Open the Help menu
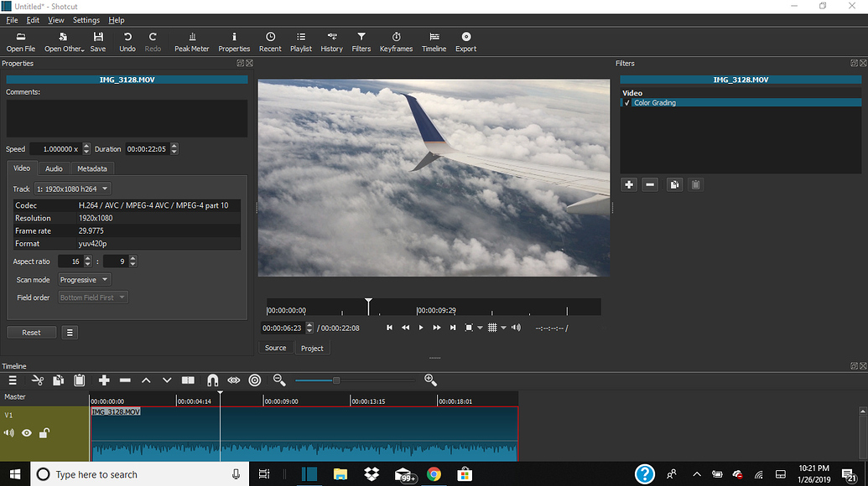This screenshot has width=868, height=486. click(117, 20)
